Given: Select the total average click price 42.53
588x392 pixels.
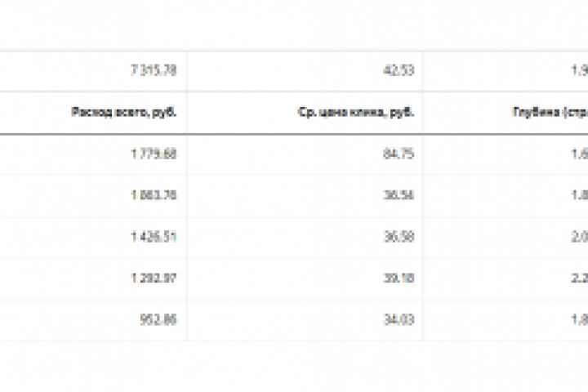Looking at the screenshot, I should pyautogui.click(x=400, y=70).
